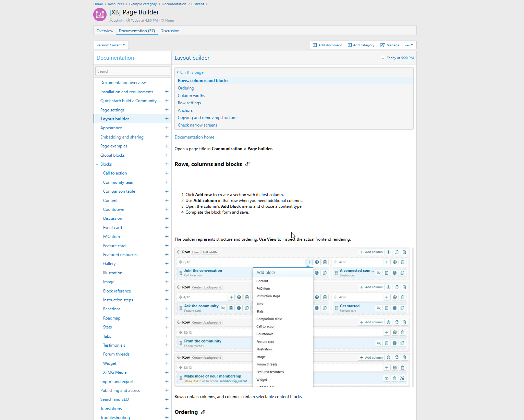
Task: Collapse the Blocks tree in sidebar
Action: coord(97,164)
